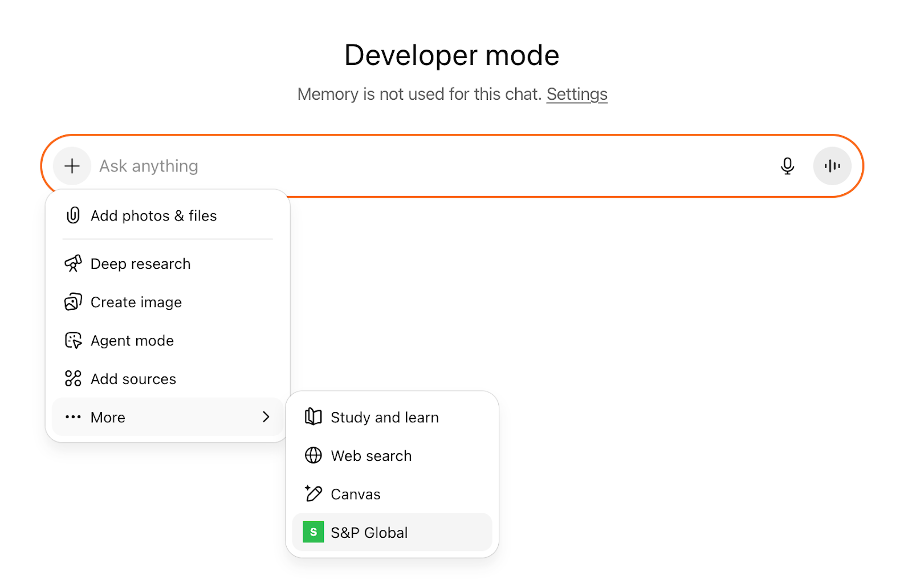Choose Study and learn from the submenu
This screenshot has width=912, height=588.
click(385, 417)
